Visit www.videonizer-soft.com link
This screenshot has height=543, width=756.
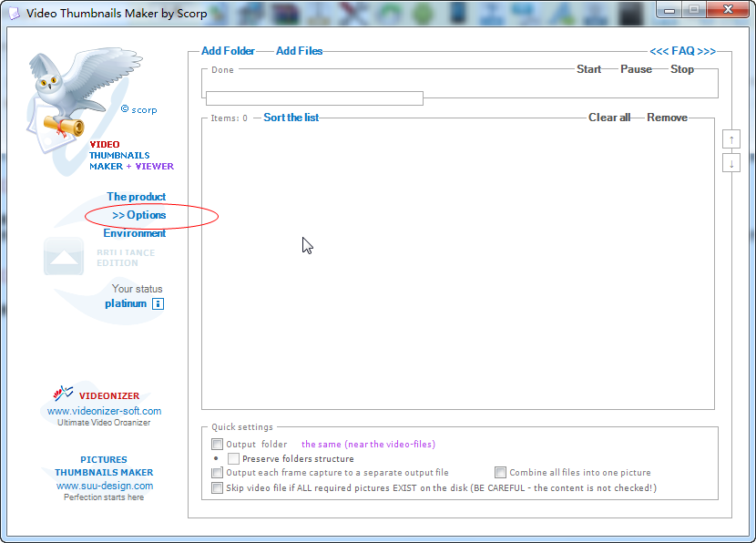[x=104, y=411]
